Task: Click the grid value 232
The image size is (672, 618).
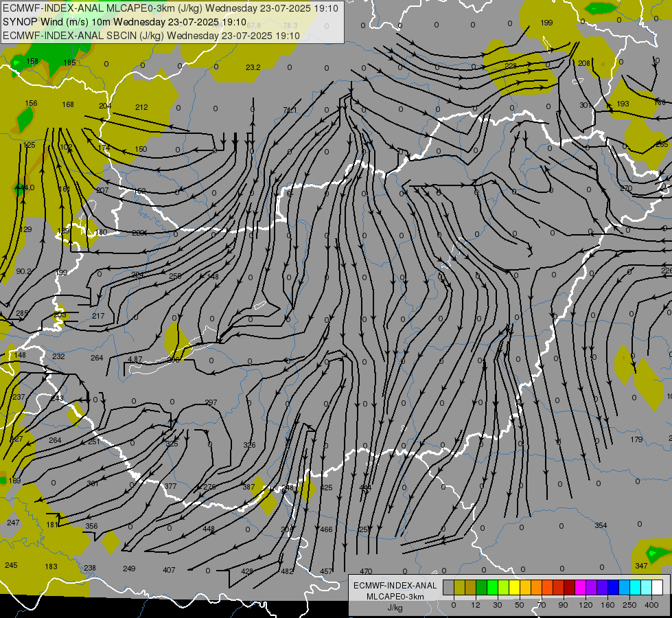Action: (59, 356)
